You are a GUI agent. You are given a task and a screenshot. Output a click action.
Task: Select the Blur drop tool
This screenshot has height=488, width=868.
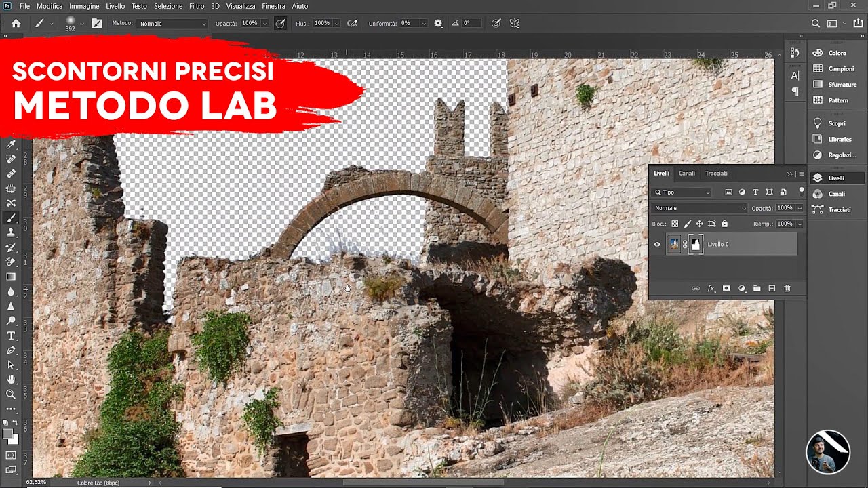(11, 291)
